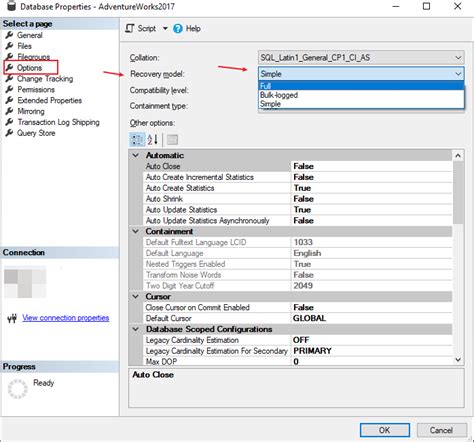Minimize the Database Properties window
474x442 pixels.
coord(396,6)
